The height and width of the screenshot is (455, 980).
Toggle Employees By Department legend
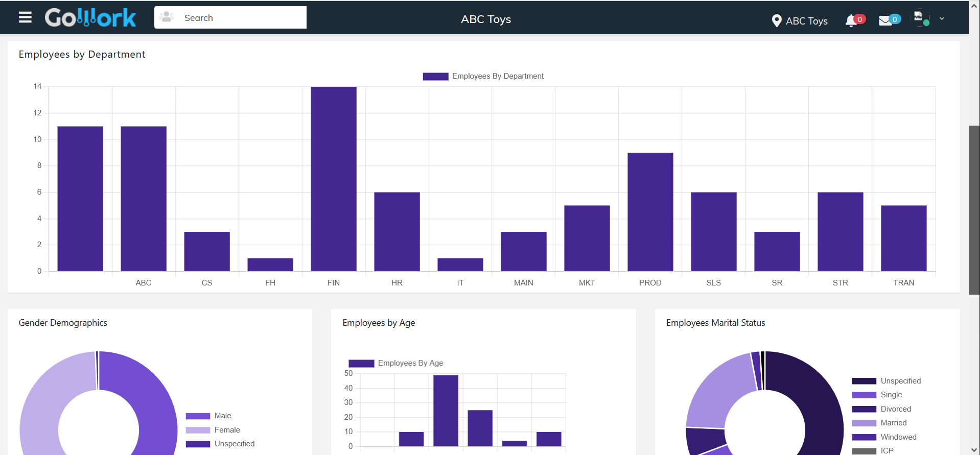click(x=483, y=76)
